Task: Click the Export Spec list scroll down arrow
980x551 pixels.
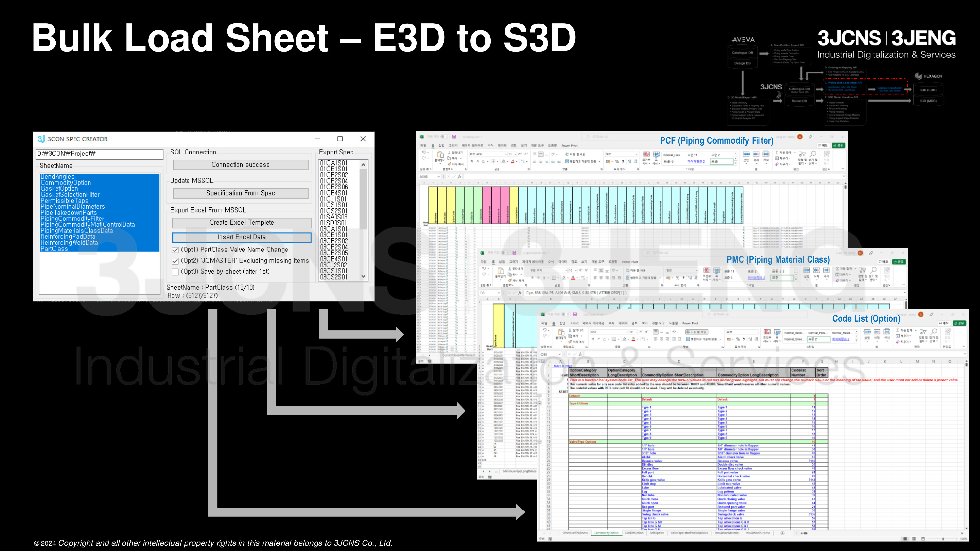Action: point(363,276)
